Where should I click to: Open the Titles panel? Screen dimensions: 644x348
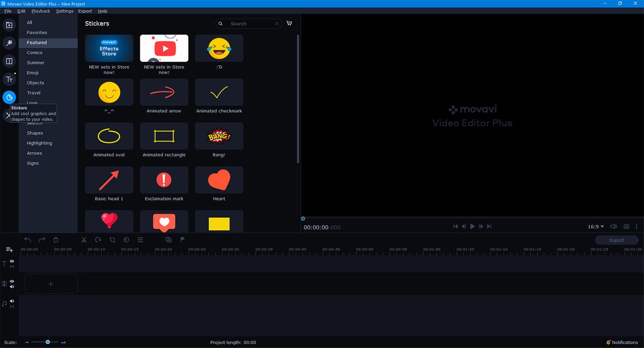[x=9, y=79]
